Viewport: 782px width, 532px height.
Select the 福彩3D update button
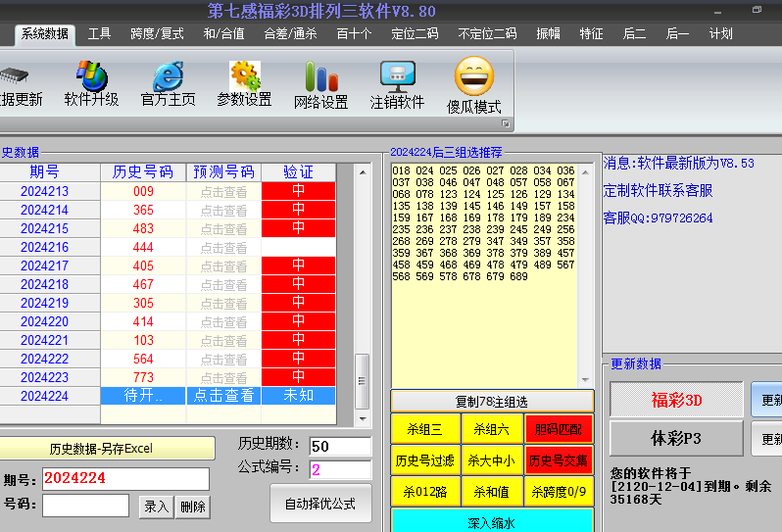pyautogui.click(x=676, y=400)
